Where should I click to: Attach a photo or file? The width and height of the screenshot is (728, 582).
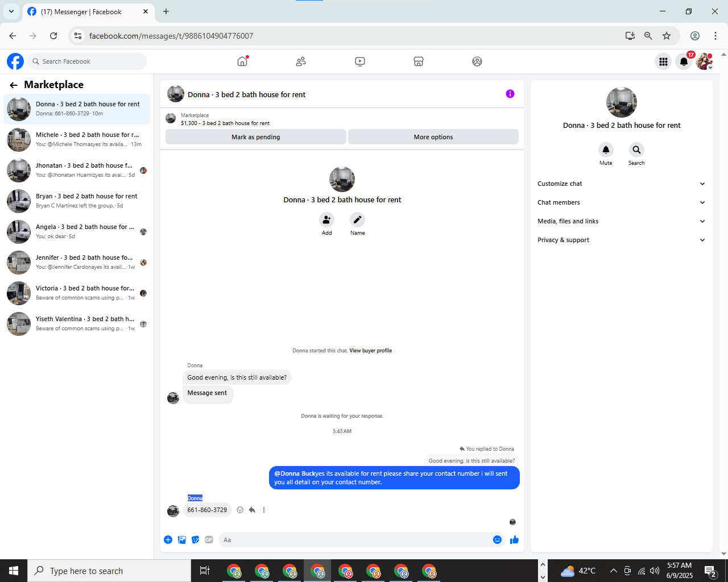[182, 540]
